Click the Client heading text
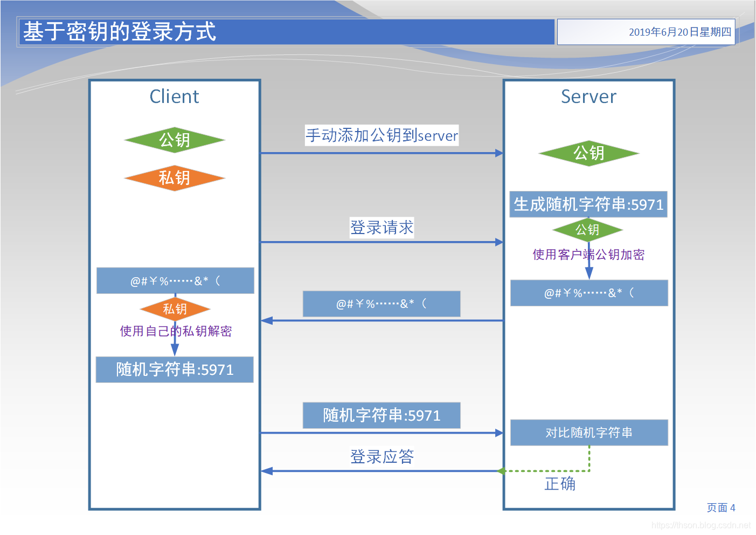 (x=174, y=97)
